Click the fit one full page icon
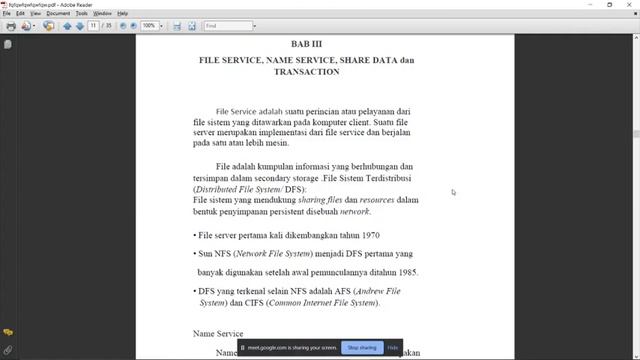640x360 pixels. (192, 26)
